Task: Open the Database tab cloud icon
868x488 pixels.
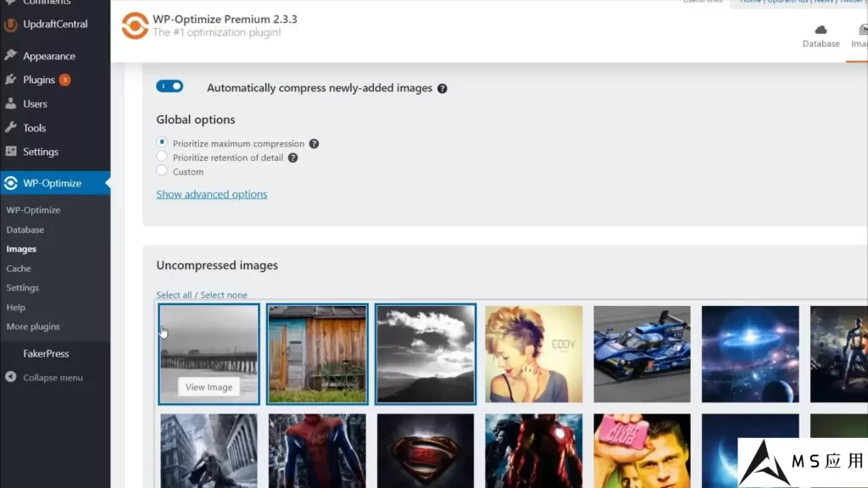Action: (x=821, y=30)
